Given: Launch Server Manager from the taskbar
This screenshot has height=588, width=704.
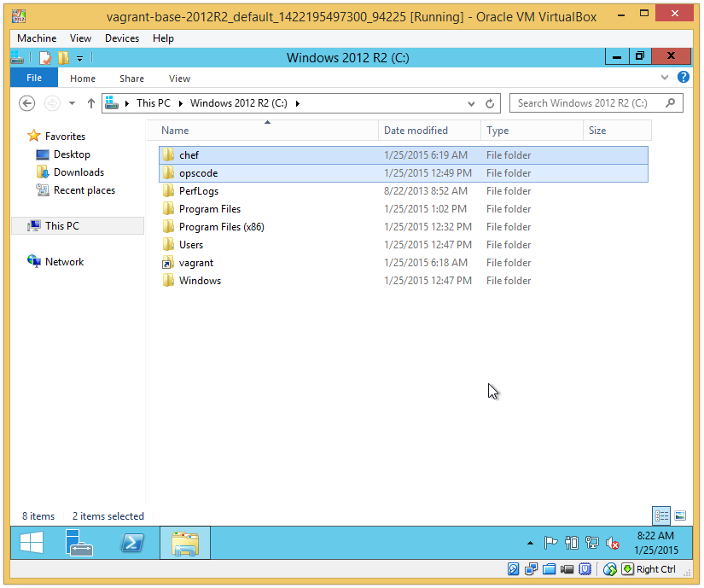Looking at the screenshot, I should (x=79, y=543).
